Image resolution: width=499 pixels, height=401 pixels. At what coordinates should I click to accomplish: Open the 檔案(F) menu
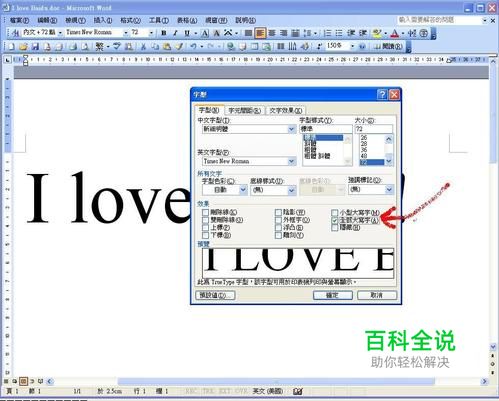click(19, 20)
